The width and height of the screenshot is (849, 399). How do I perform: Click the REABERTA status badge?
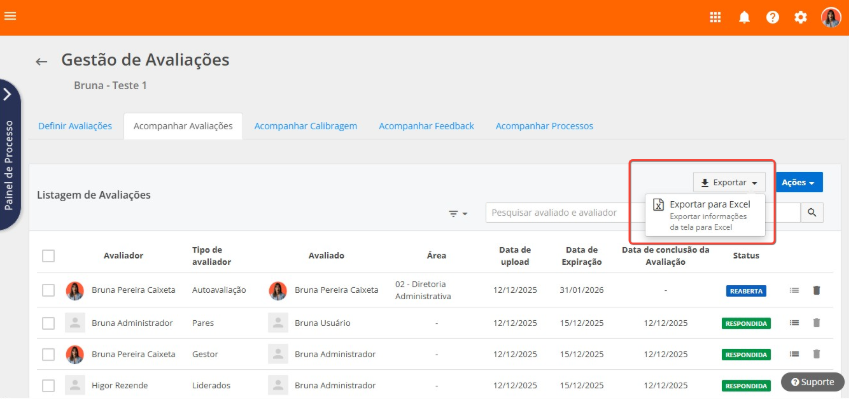tap(746, 291)
